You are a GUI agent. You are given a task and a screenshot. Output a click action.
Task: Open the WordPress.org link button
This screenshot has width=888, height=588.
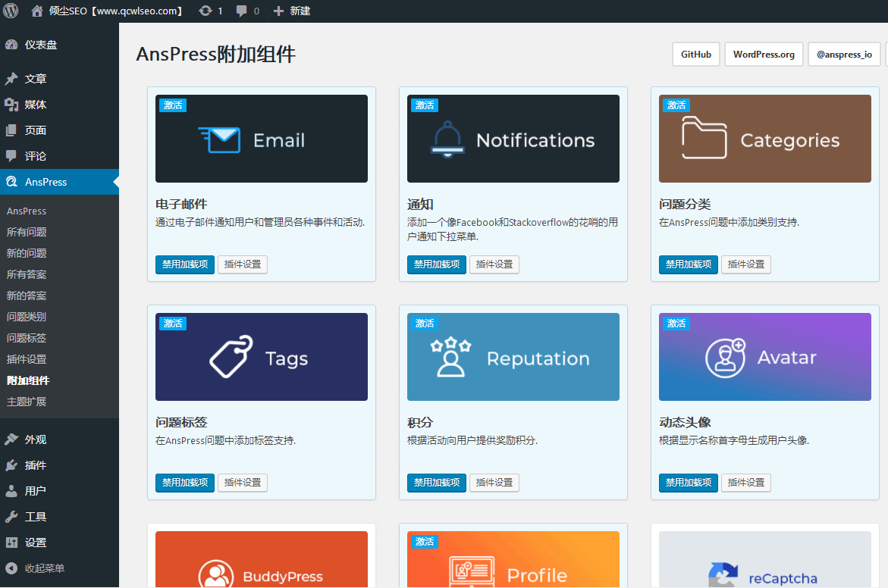click(x=764, y=55)
